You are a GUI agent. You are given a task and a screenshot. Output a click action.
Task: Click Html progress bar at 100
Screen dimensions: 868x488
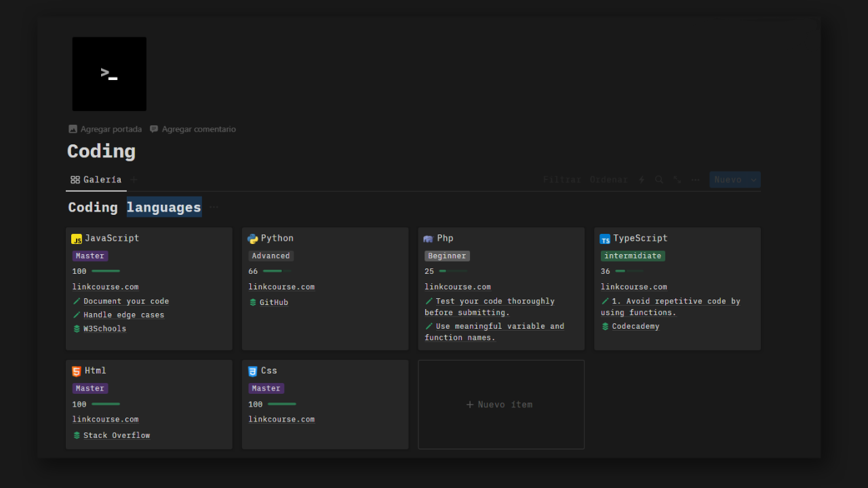coord(106,404)
